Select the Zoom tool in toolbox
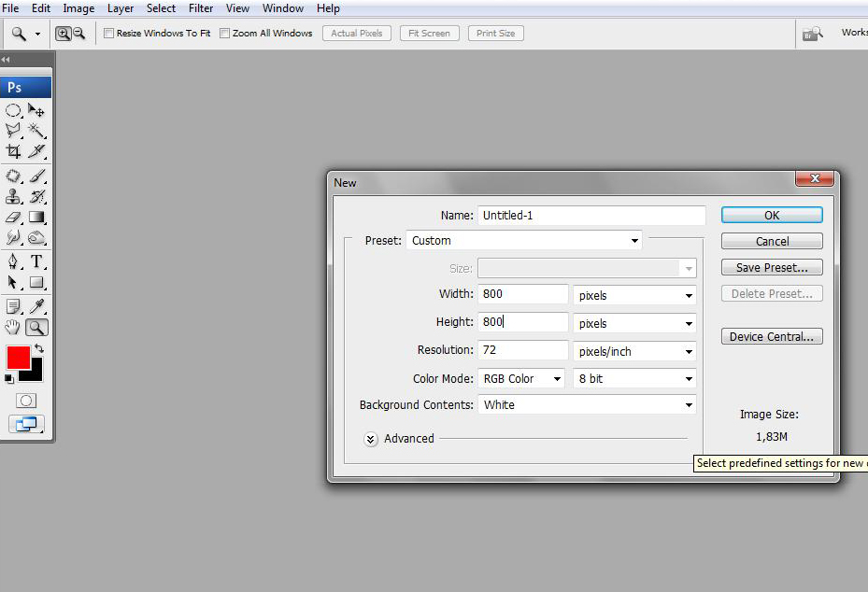 (x=36, y=328)
